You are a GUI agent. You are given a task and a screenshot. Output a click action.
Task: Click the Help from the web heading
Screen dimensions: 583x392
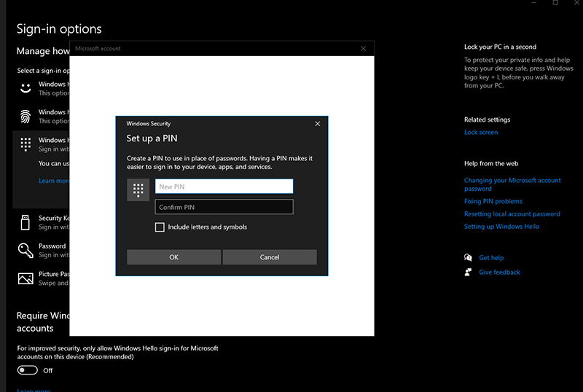click(x=490, y=164)
